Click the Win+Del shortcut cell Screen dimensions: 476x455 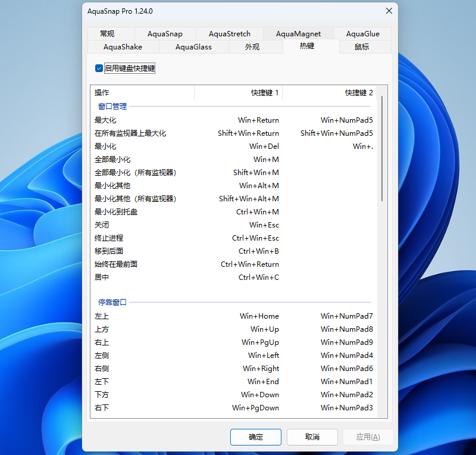(264, 146)
